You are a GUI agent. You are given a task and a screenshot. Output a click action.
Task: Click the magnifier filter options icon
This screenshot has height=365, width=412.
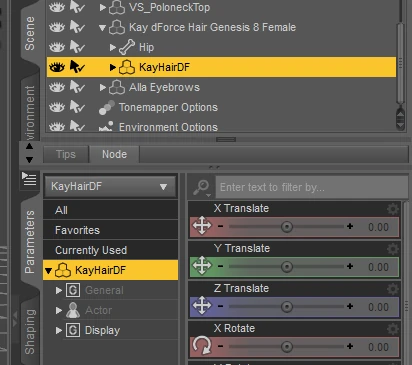[x=202, y=188]
